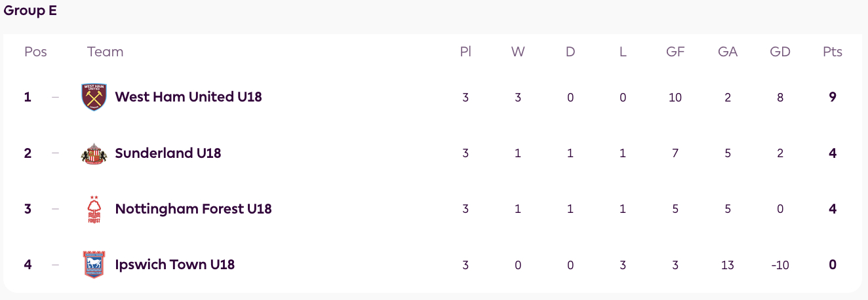
Task: Click the position indicator dash for West Ham
Action: (x=55, y=97)
